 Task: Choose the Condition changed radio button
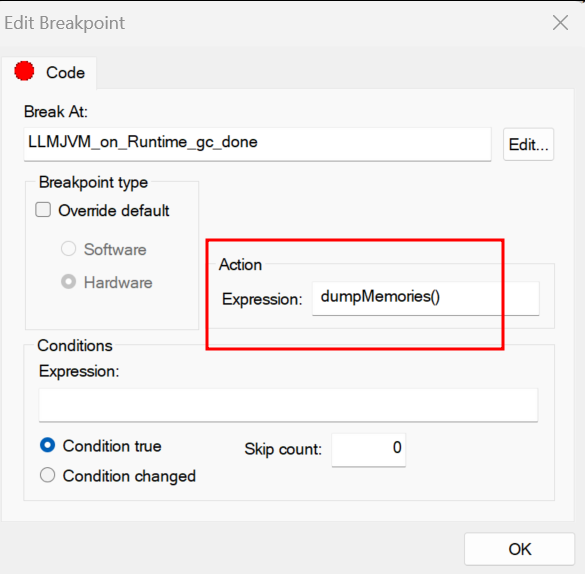[47, 475]
